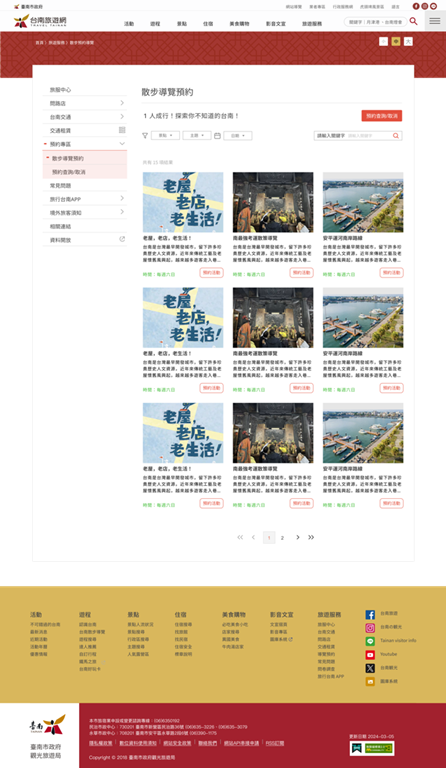Open the Facebook icon in top bar

[x=416, y=6]
